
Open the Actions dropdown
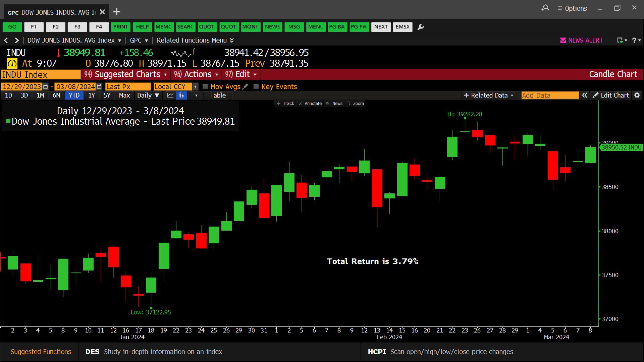[x=197, y=74]
